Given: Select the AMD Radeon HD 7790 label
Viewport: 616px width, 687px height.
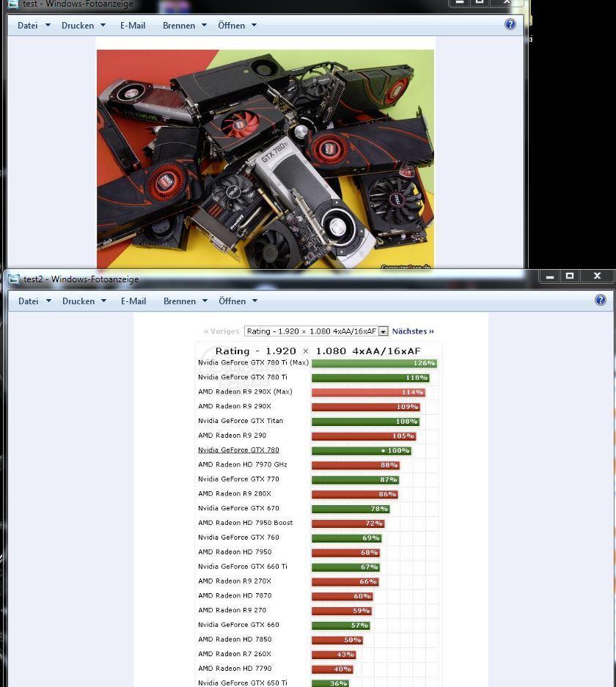Looking at the screenshot, I should tap(235, 668).
